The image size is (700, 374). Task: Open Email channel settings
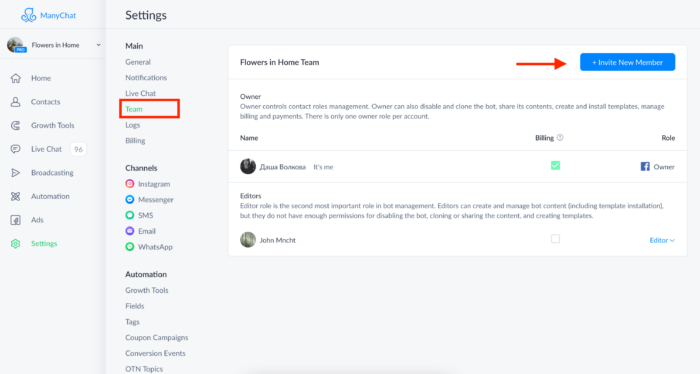(x=147, y=231)
